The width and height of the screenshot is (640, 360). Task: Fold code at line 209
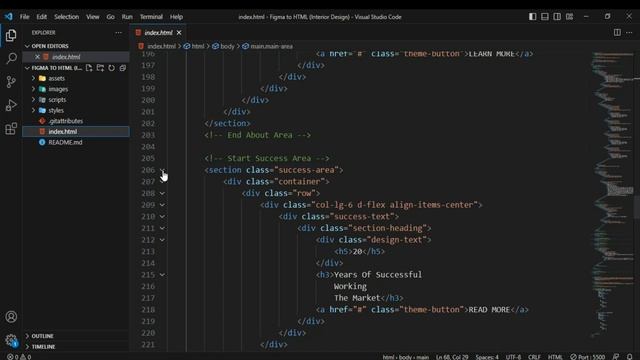click(x=162, y=205)
